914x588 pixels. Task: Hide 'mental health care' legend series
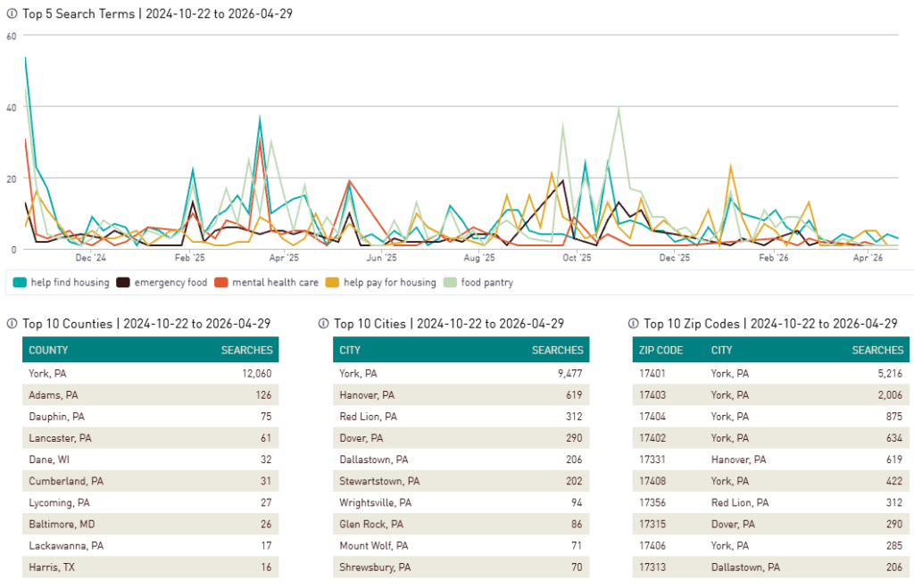point(267,283)
